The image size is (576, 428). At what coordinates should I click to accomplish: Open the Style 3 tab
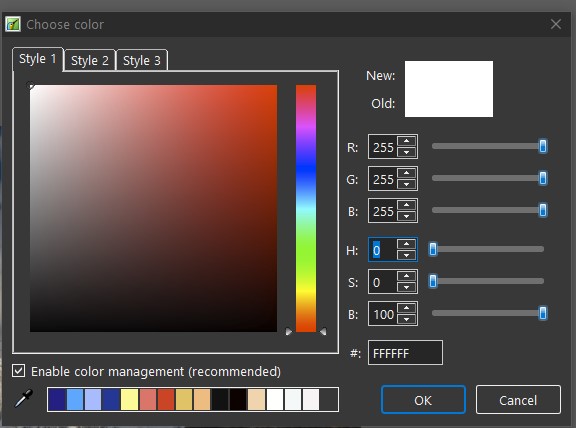142,60
